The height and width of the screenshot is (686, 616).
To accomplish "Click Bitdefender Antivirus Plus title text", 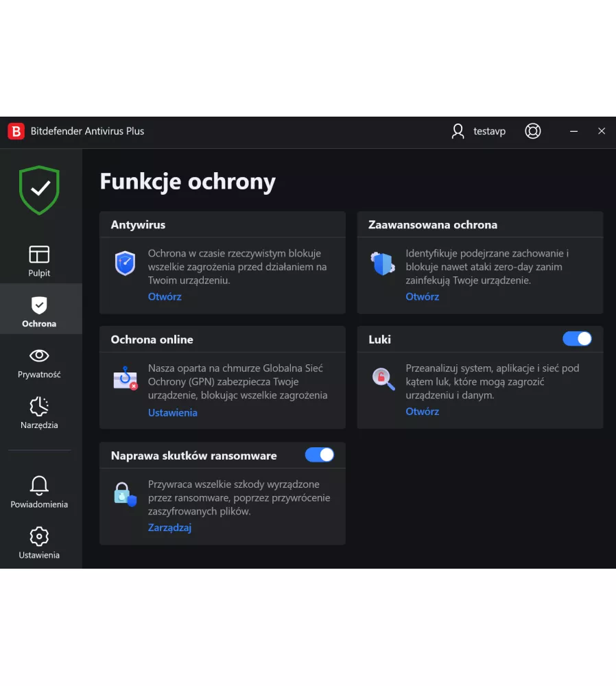I will pyautogui.click(x=87, y=131).
